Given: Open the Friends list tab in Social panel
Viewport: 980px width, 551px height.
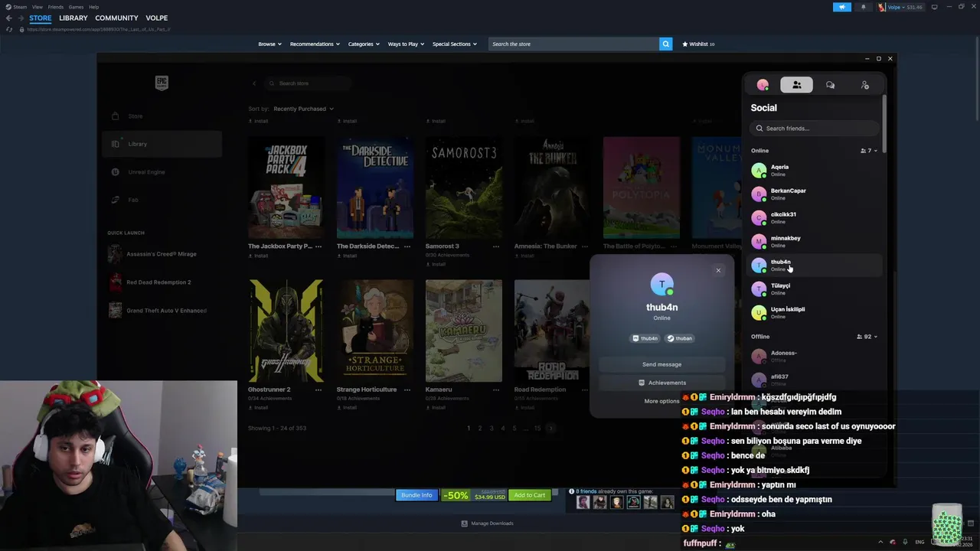Looking at the screenshot, I should (796, 85).
